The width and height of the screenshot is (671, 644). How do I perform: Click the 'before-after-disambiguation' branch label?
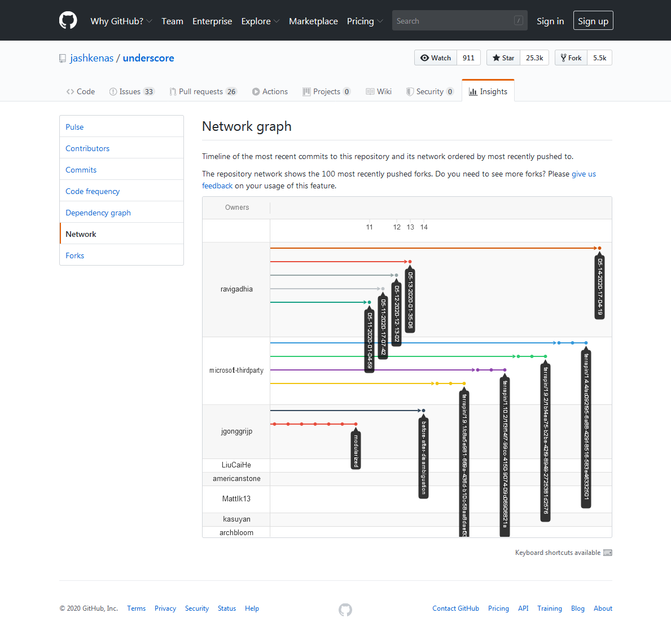coord(424,458)
